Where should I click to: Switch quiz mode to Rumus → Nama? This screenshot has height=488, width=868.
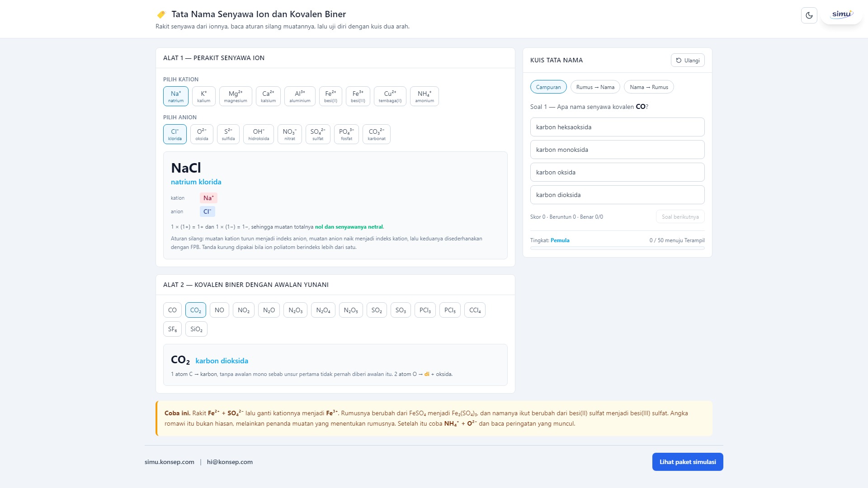(x=595, y=87)
